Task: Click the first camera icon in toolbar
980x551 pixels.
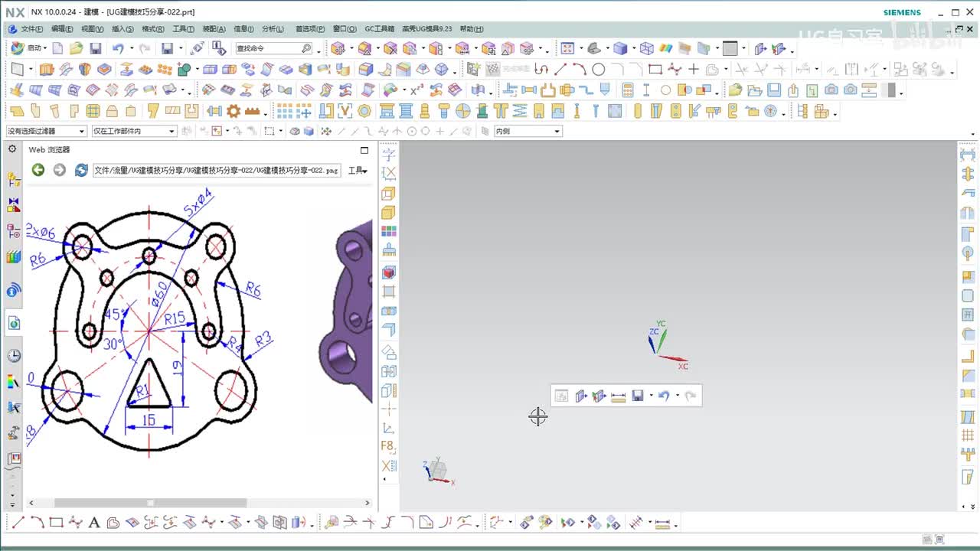Action: click(831, 90)
